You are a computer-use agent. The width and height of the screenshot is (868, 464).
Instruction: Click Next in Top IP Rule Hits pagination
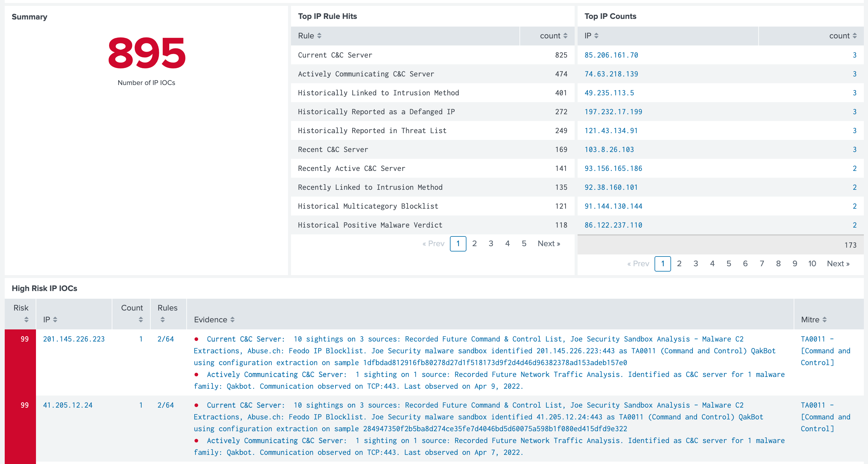(549, 244)
